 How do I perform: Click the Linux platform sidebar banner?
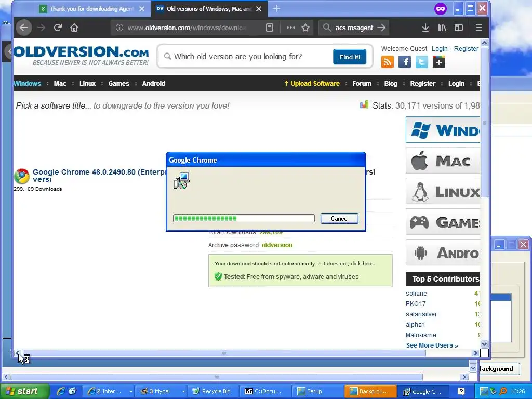click(x=443, y=191)
